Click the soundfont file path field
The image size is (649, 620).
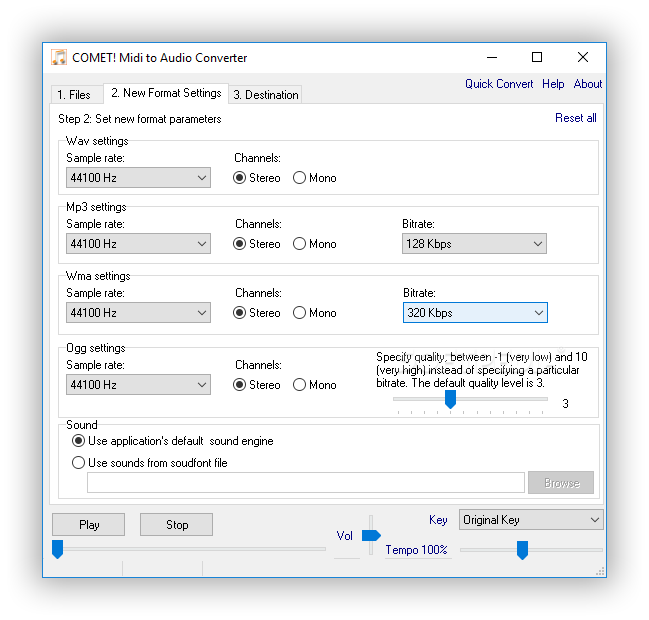coord(306,483)
